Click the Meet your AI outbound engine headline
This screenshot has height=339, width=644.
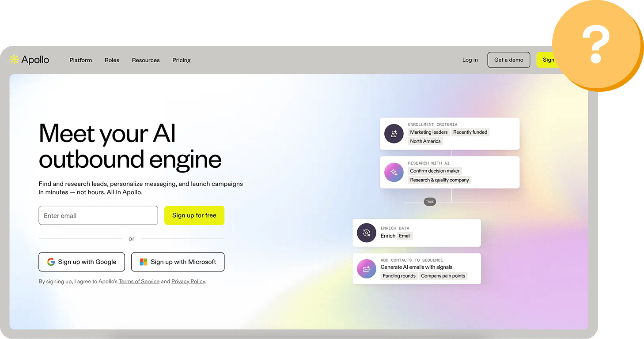130,146
